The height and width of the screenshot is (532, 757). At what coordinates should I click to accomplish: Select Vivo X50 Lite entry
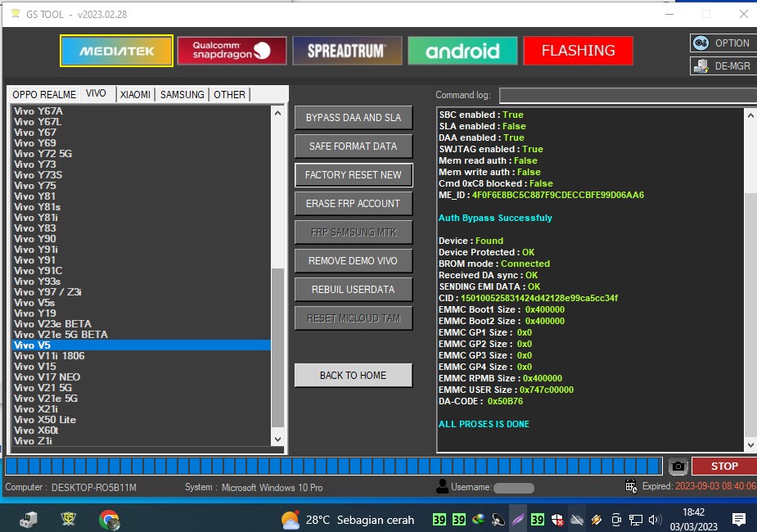pyautogui.click(x=141, y=420)
